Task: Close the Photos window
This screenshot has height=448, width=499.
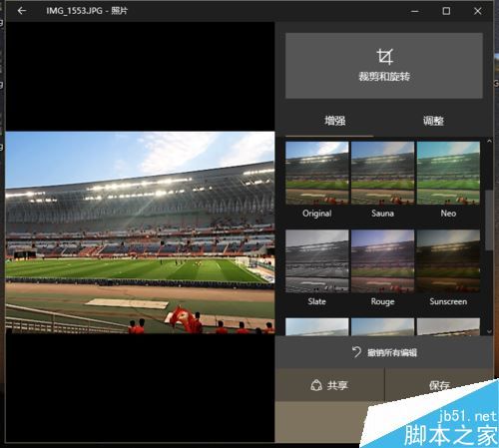Action: [x=478, y=11]
